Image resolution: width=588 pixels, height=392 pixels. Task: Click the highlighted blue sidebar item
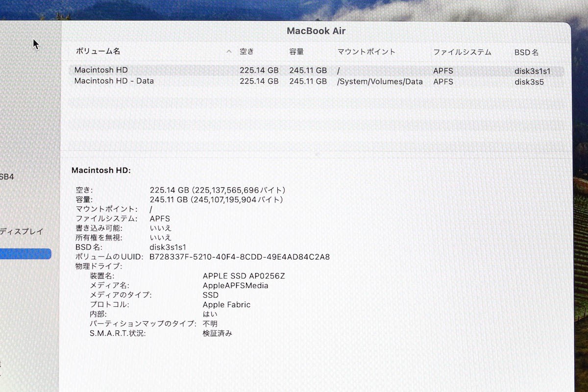(x=24, y=253)
